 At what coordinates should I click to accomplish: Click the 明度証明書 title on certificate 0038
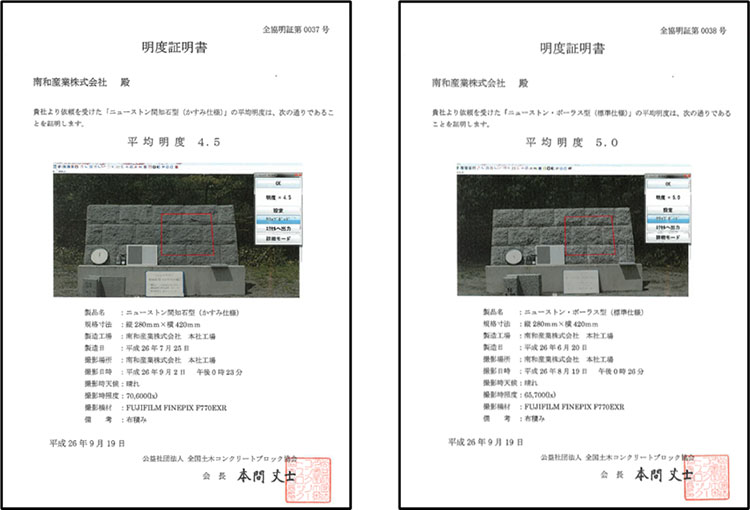click(573, 48)
